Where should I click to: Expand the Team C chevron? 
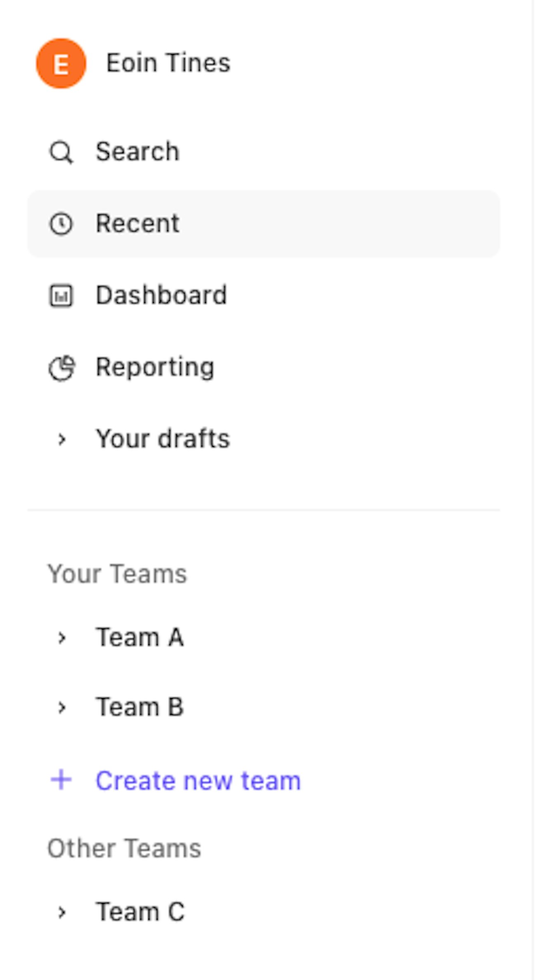point(62,912)
